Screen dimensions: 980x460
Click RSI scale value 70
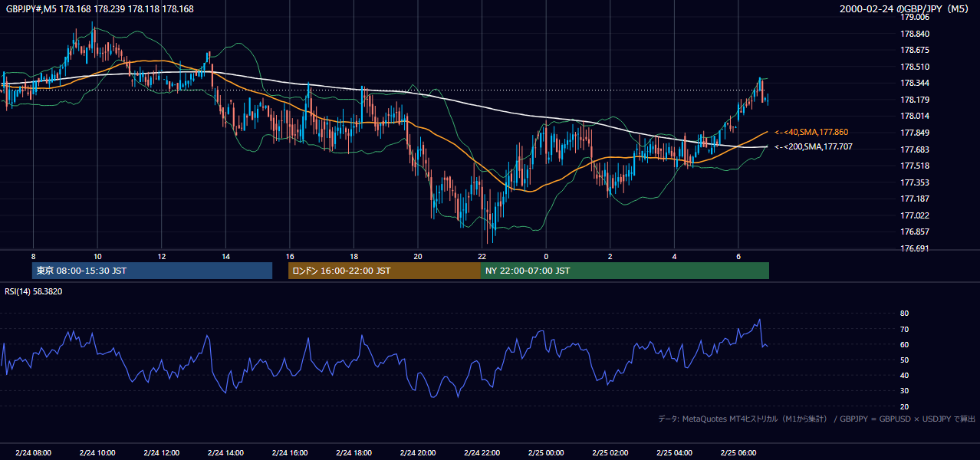click(x=905, y=329)
